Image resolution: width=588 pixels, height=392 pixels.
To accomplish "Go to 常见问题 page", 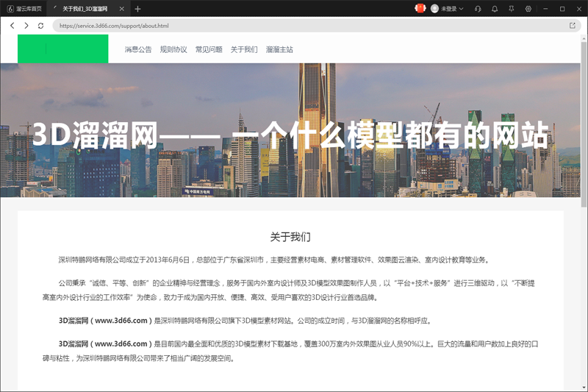I will click(x=209, y=49).
